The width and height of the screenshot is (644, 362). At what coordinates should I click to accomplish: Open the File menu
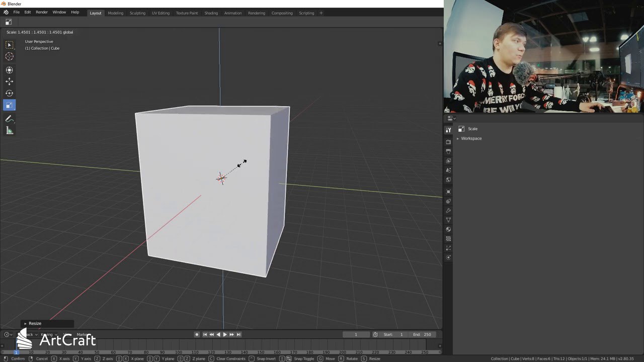[x=17, y=12]
